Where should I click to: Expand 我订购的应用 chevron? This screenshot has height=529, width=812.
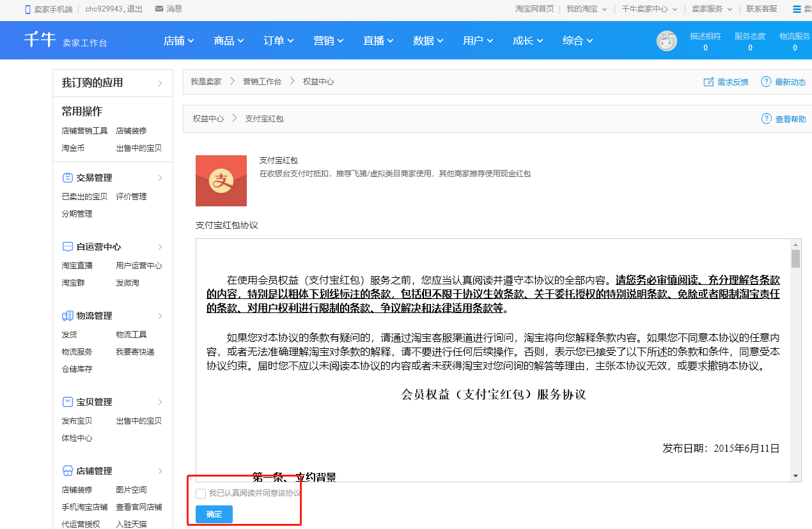pos(160,83)
